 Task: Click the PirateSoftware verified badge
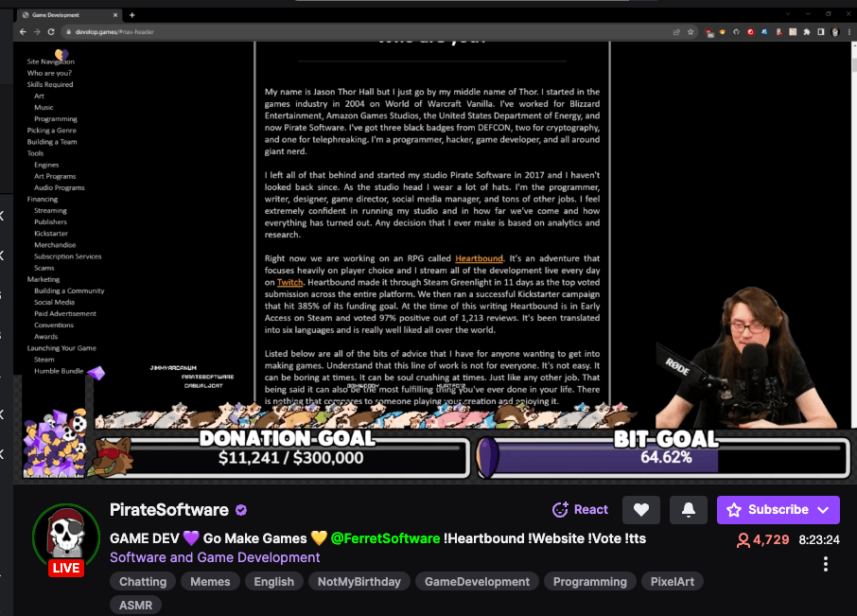[x=241, y=510]
